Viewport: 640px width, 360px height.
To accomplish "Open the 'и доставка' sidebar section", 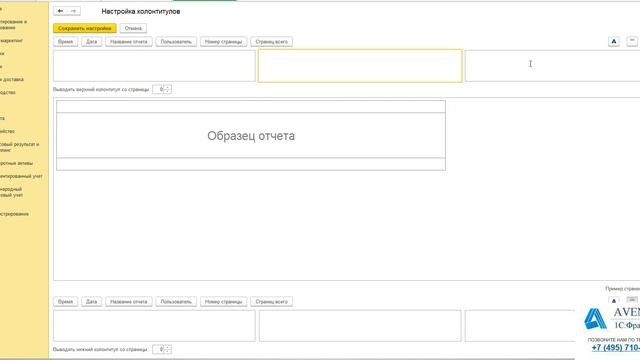I will (x=12, y=80).
